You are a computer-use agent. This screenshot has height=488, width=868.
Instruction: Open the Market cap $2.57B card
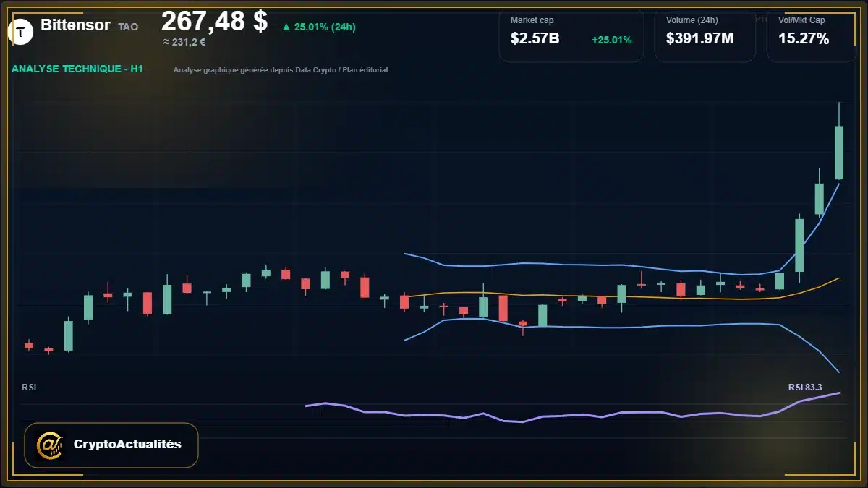(571, 35)
